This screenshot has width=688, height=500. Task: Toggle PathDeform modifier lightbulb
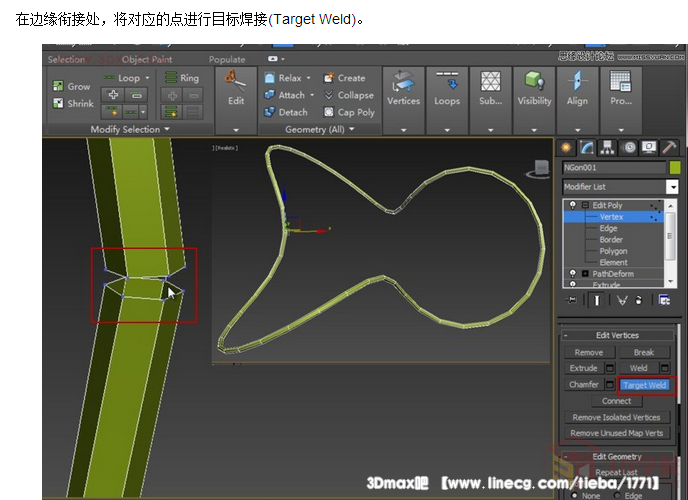(x=572, y=273)
